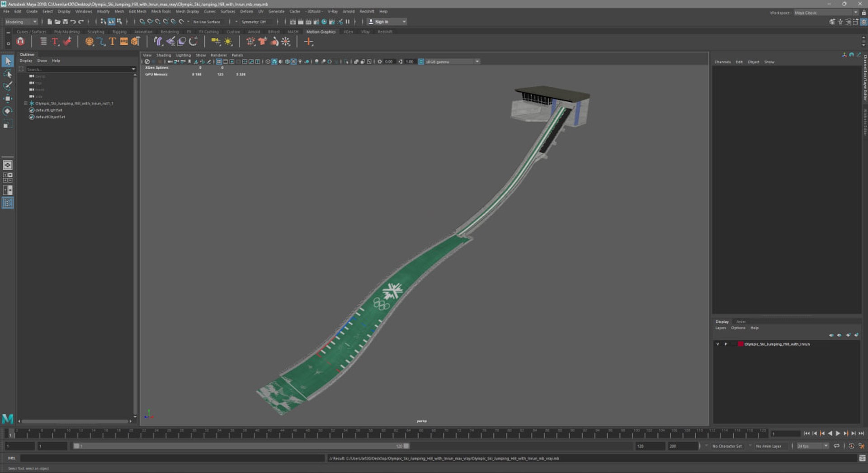The image size is (868, 473).
Task: Redo the action via toolbar
Action: tap(81, 22)
